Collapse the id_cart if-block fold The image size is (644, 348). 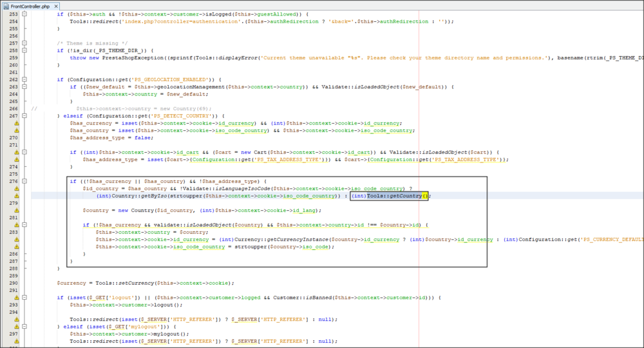(24, 153)
